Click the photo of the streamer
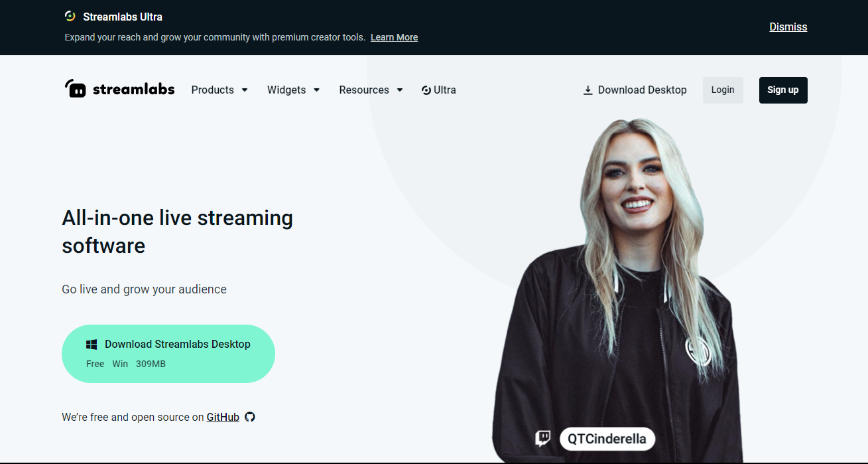The width and height of the screenshot is (868, 464). click(617, 291)
